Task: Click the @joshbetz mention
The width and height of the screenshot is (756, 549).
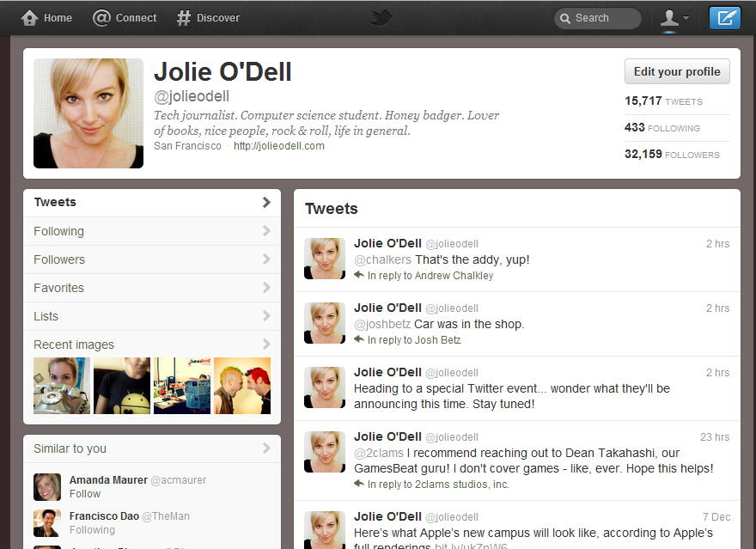Action: (382, 325)
